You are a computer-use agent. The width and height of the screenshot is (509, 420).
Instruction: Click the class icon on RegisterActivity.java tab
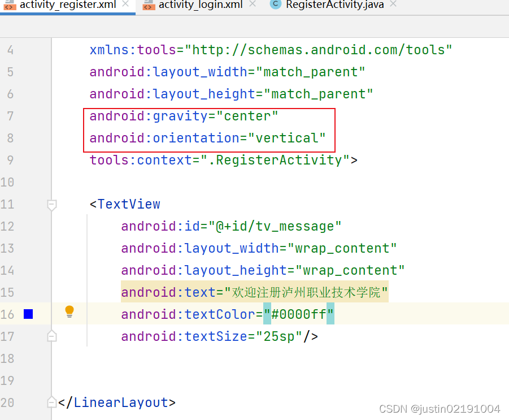coord(275,4)
